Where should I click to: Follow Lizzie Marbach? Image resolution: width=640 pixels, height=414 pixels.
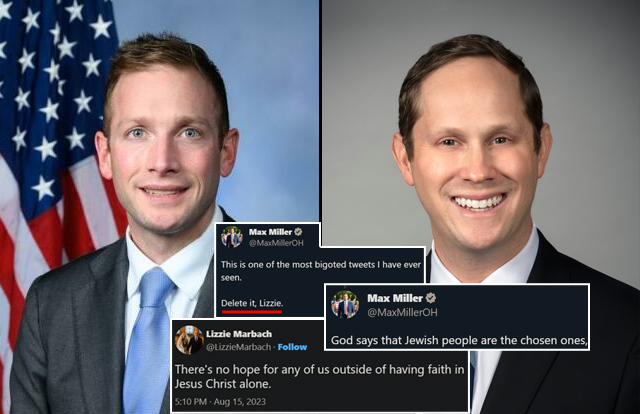tap(292, 347)
